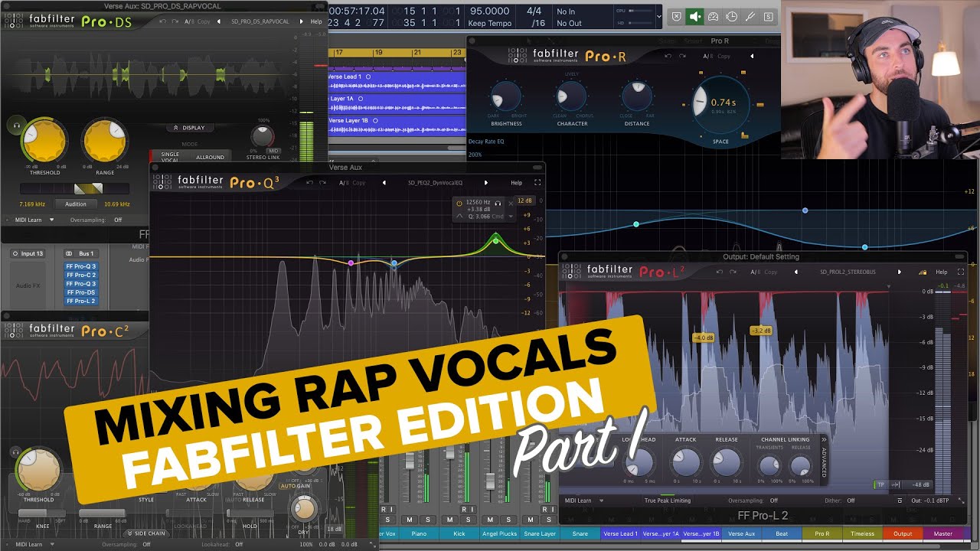The height and width of the screenshot is (551, 980).
Task: Click the headphone audition icon on the Pro-Q 3 band
Action: 497,203
